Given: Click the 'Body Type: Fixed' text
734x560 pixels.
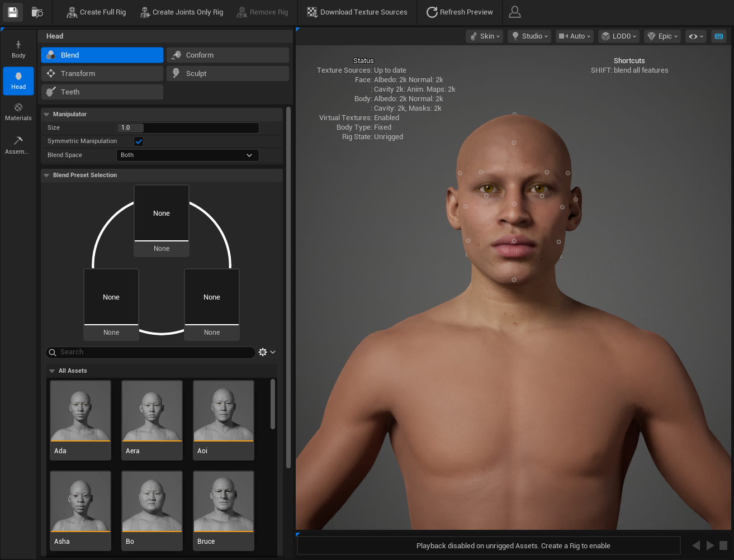Looking at the screenshot, I should click(x=364, y=127).
